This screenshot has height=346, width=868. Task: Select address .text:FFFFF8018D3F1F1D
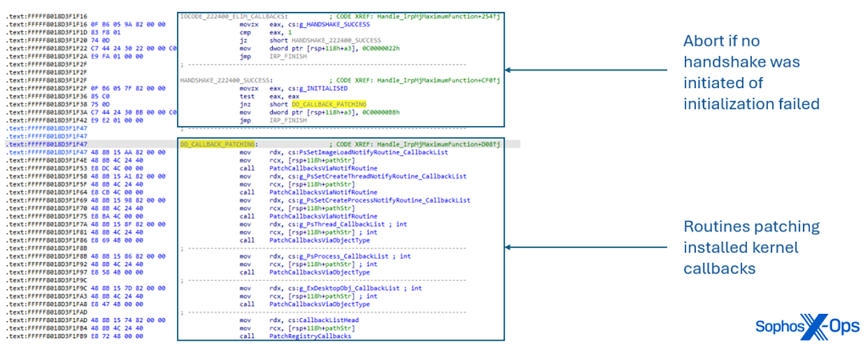47,32
